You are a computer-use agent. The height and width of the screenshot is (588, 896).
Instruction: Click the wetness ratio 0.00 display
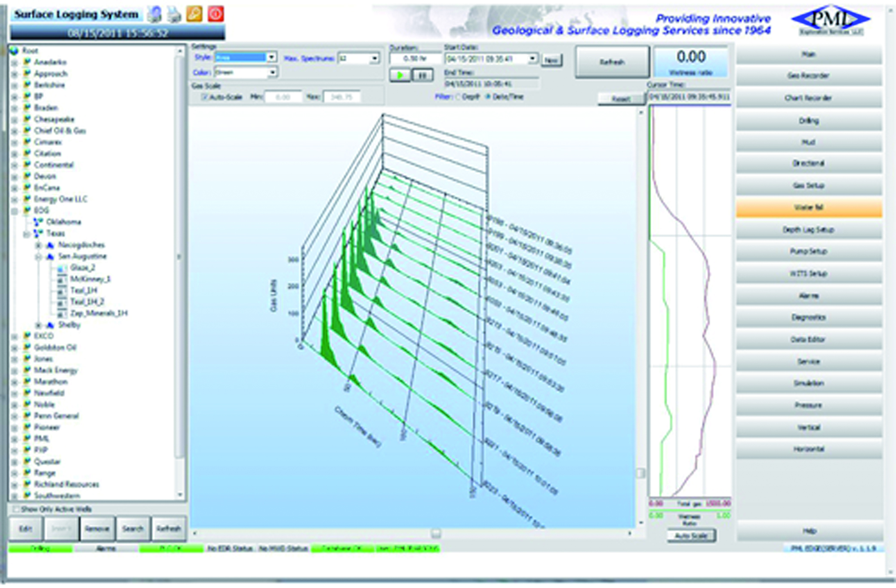point(691,62)
